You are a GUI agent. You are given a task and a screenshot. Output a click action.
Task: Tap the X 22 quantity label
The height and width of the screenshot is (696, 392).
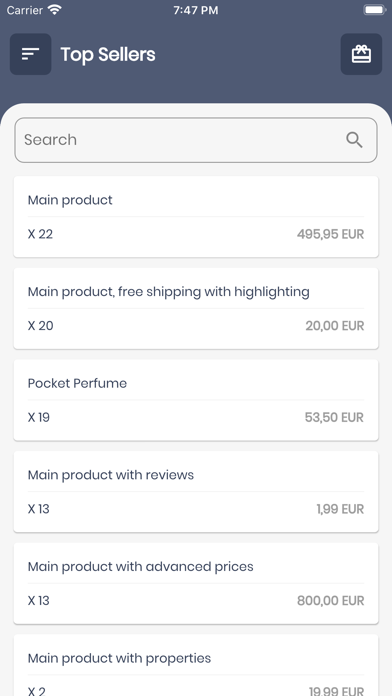point(40,234)
